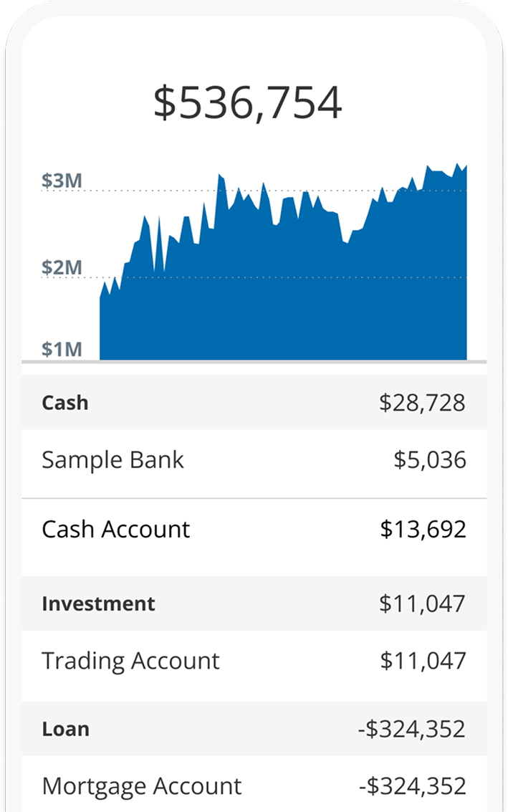The height and width of the screenshot is (812, 508).
Task: Click the Sample Bank balance $5,036
Action: coord(430,460)
